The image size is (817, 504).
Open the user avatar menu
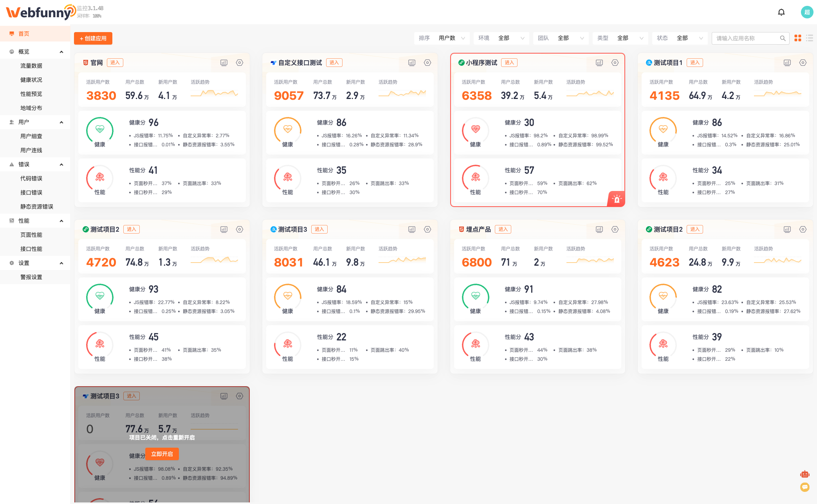coord(807,12)
